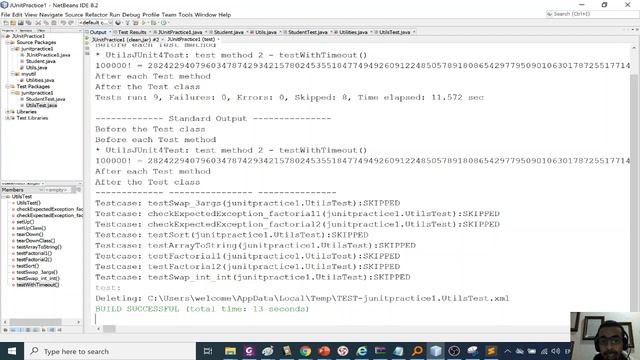
Task: Click the Search (Ctrl+I) field
Action: [x=592, y=14]
